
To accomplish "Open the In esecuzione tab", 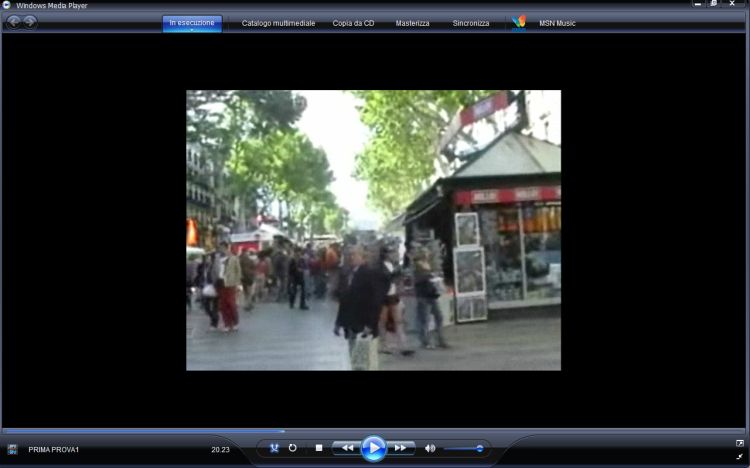I will tap(192, 21).
